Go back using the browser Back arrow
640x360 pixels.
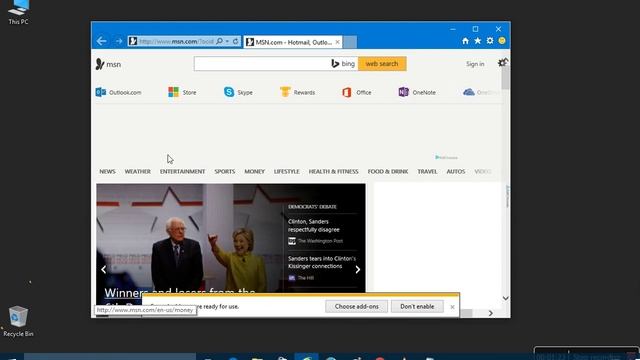(102, 41)
